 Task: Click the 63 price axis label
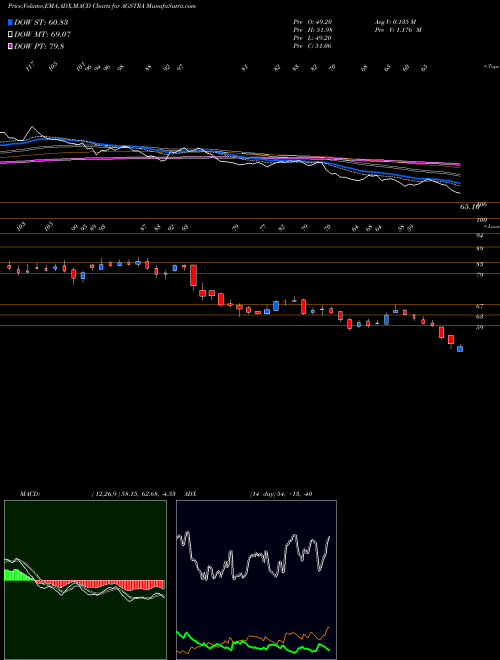click(479, 317)
